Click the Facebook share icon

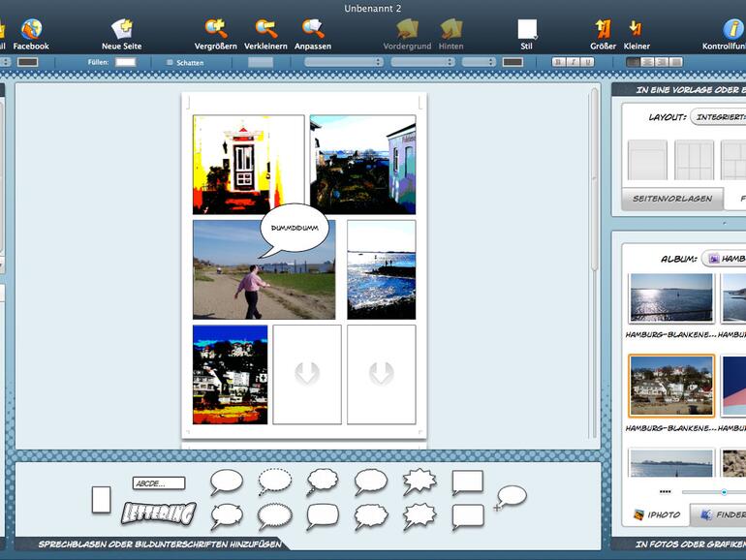(x=30, y=29)
